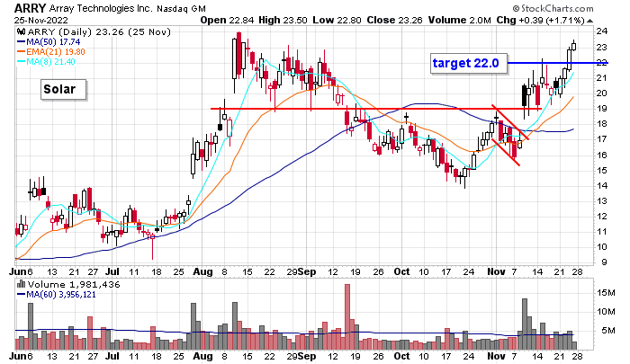
Task: Select the orange EMA(21) legend line swatch
Action: pyautogui.click(x=21, y=52)
